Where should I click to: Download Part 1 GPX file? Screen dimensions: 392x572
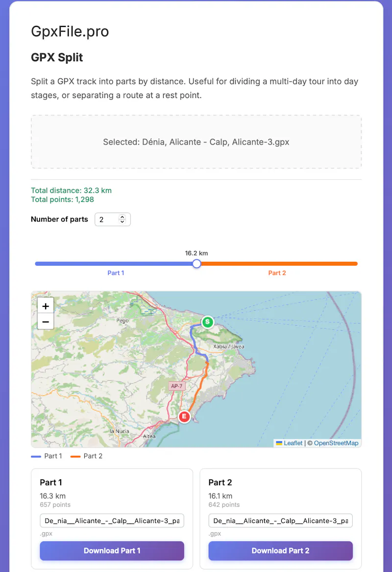pyautogui.click(x=112, y=550)
